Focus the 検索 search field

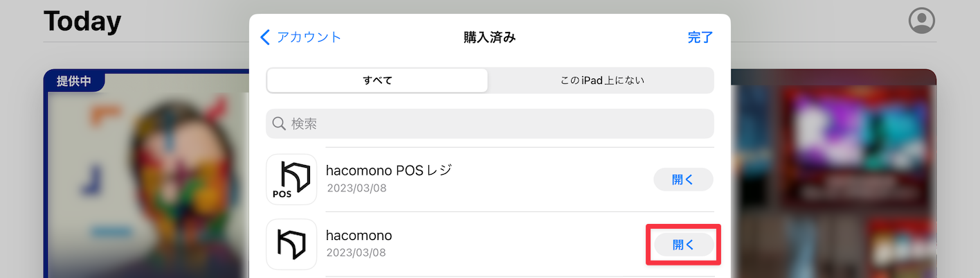pos(490,123)
